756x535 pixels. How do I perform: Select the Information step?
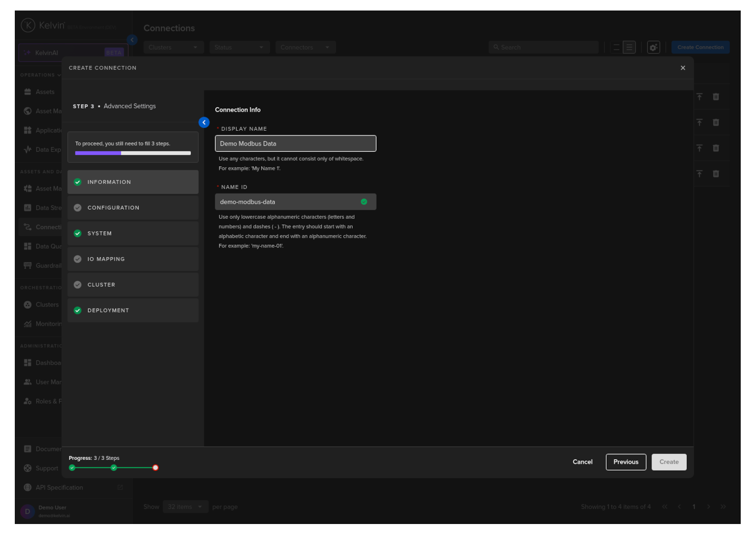click(133, 182)
